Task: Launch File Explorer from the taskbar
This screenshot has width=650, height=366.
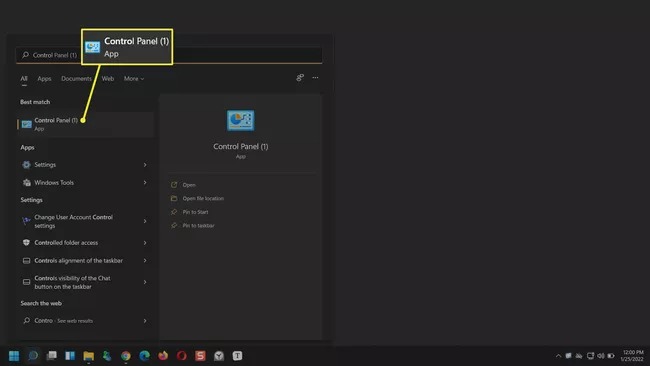Action: [x=88, y=356]
